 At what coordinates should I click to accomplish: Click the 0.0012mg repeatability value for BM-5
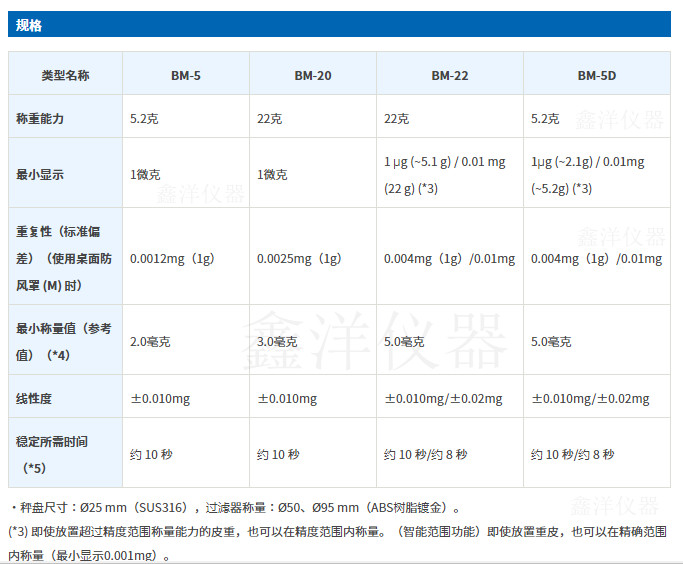tap(173, 259)
